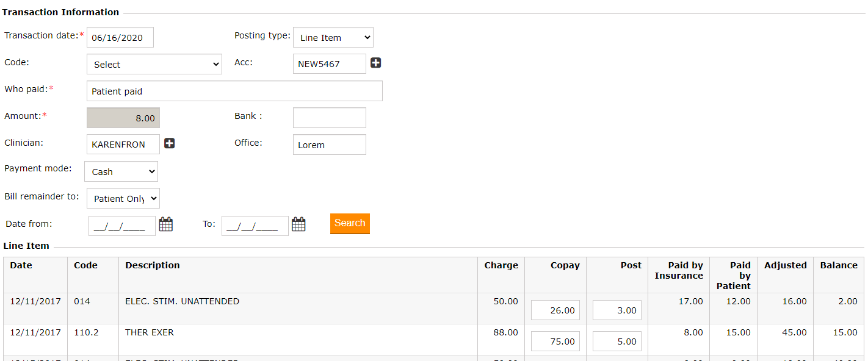Expand the Bill remainder to dropdown
The image size is (868, 361).
tap(123, 198)
